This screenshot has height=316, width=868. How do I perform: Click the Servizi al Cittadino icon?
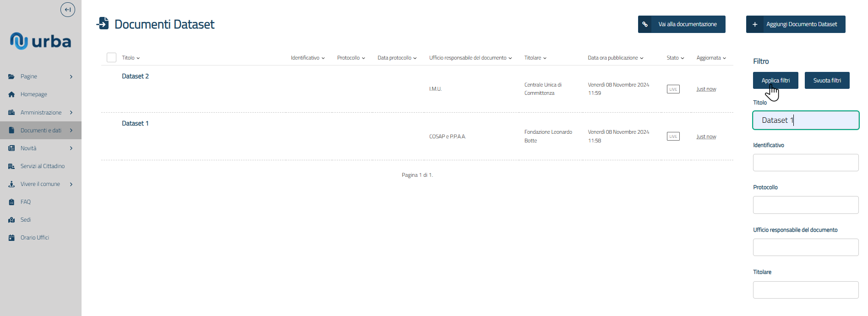(11, 166)
